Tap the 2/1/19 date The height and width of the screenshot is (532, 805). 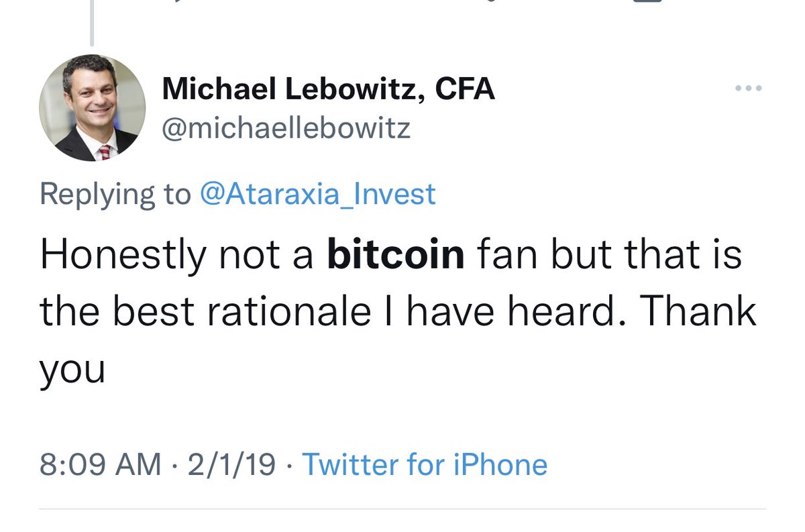pos(231,464)
